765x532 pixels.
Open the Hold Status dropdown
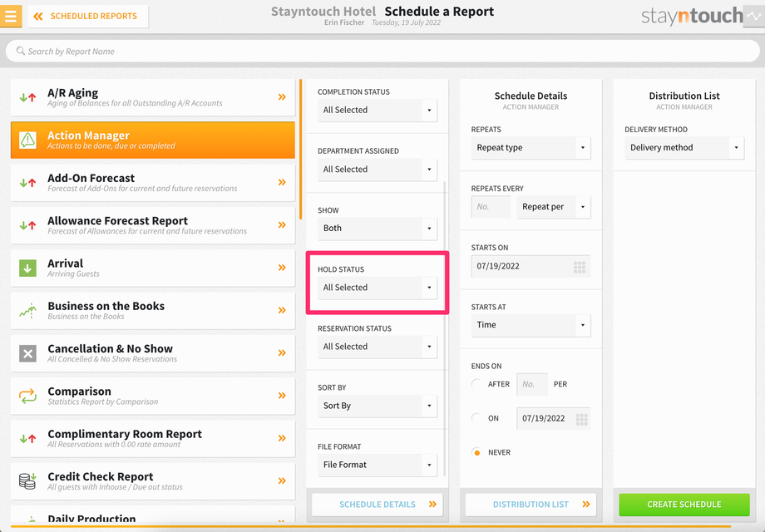[378, 288]
